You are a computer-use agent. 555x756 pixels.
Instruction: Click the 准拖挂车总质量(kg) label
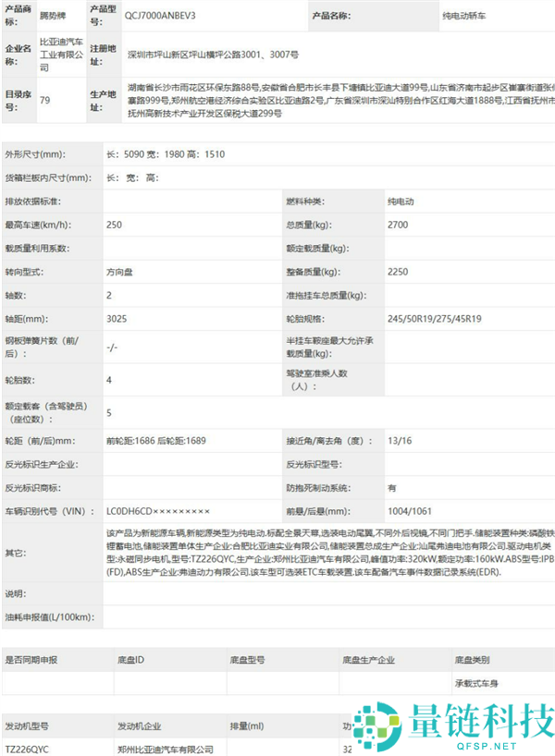point(327,295)
